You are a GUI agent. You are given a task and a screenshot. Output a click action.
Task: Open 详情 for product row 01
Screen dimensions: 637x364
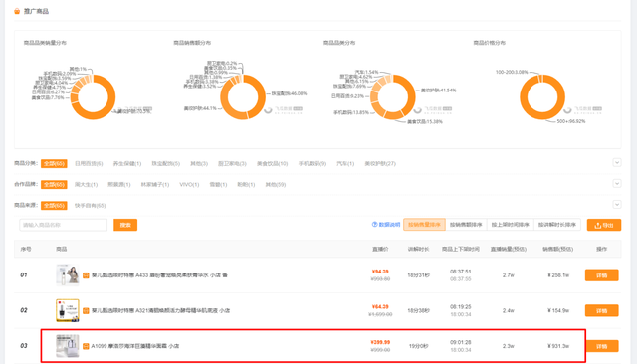tap(601, 275)
